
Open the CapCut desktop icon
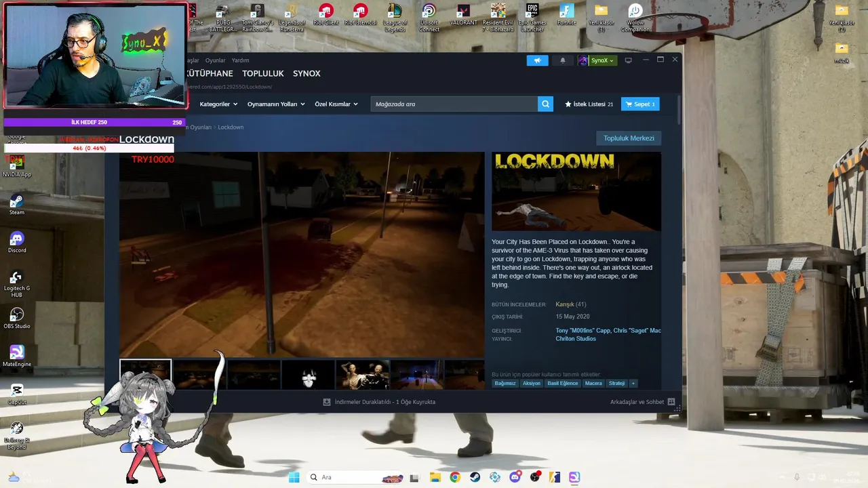(16, 394)
